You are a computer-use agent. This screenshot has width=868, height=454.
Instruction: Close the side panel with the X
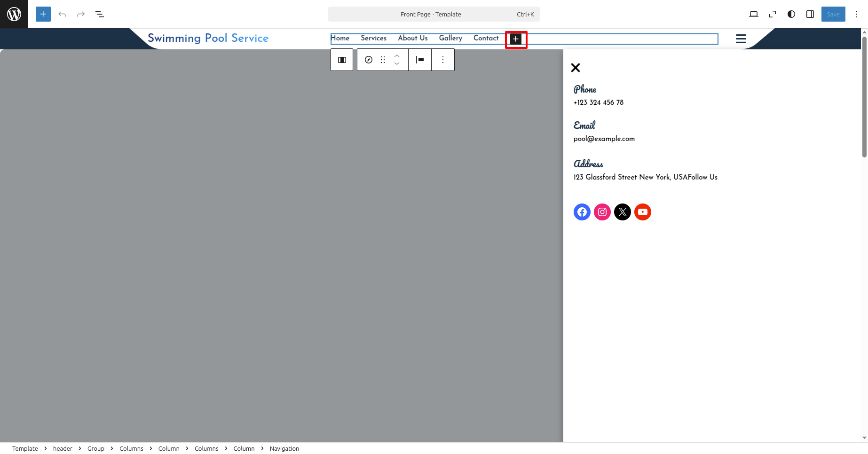[x=576, y=68]
